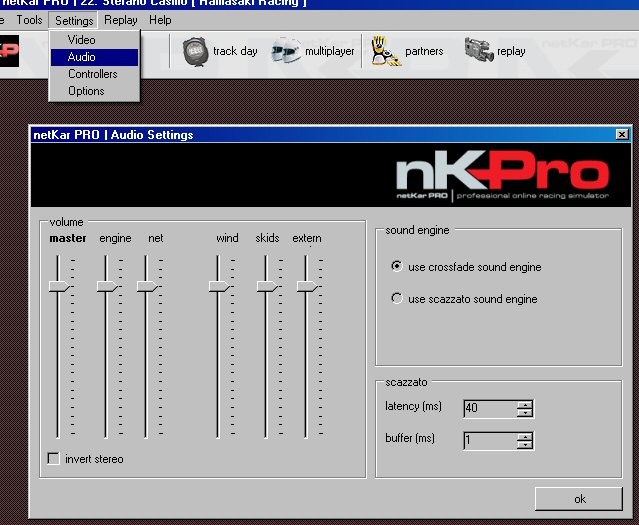Screen dimensions: 639x525
Task: Click the wind volume label
Action: point(227,238)
